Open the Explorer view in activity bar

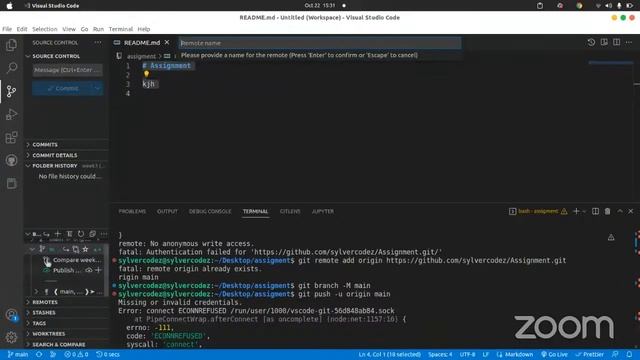coord(11,44)
